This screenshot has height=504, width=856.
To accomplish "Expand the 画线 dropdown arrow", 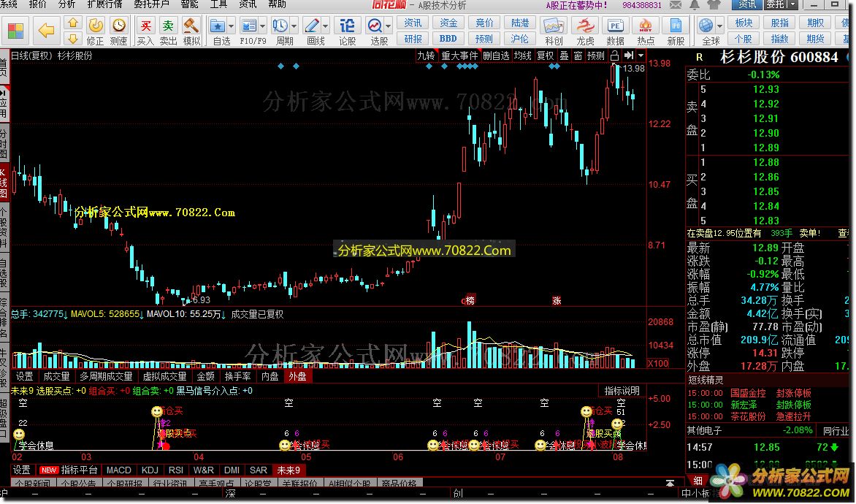I will [325, 26].
